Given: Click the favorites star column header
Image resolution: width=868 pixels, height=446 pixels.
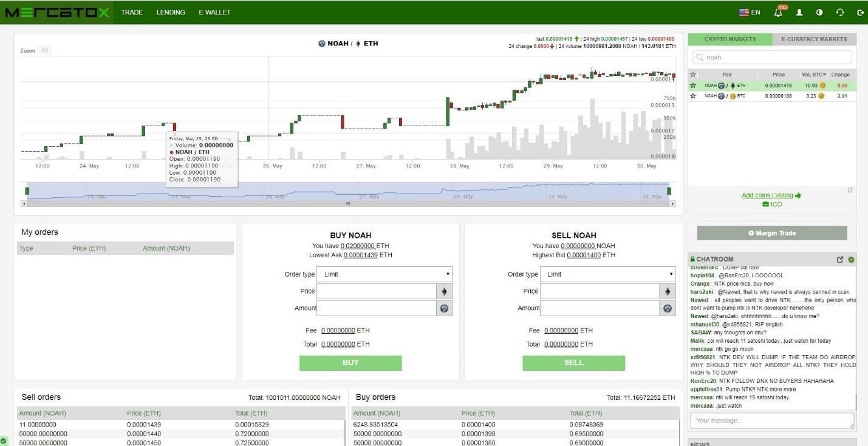Looking at the screenshot, I should tap(693, 75).
